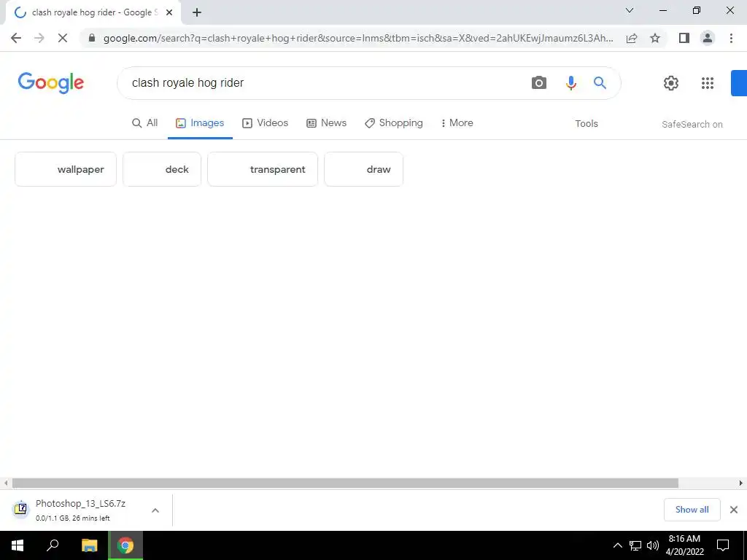This screenshot has height=560, width=747.
Task: Switch to Videos results
Action: pos(266,122)
